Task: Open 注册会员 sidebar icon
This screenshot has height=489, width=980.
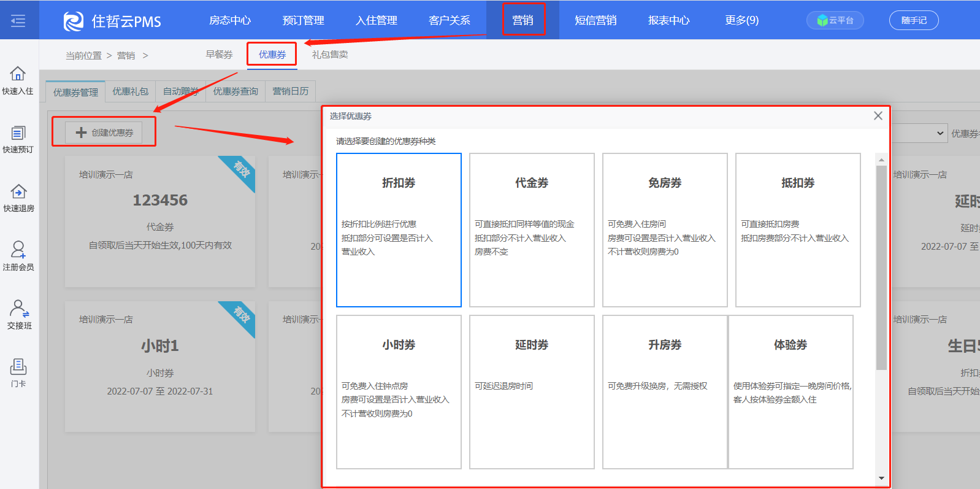Action: coord(18,249)
